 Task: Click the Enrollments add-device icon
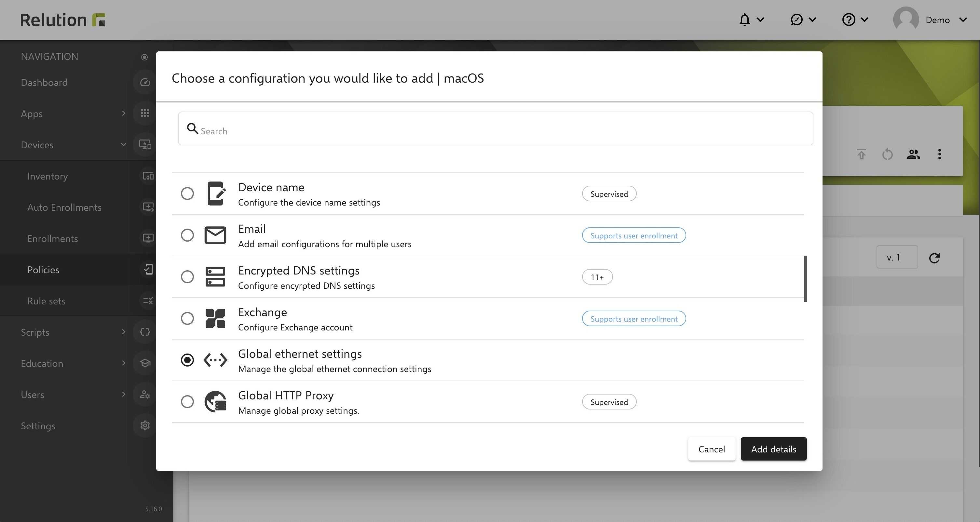tap(148, 238)
